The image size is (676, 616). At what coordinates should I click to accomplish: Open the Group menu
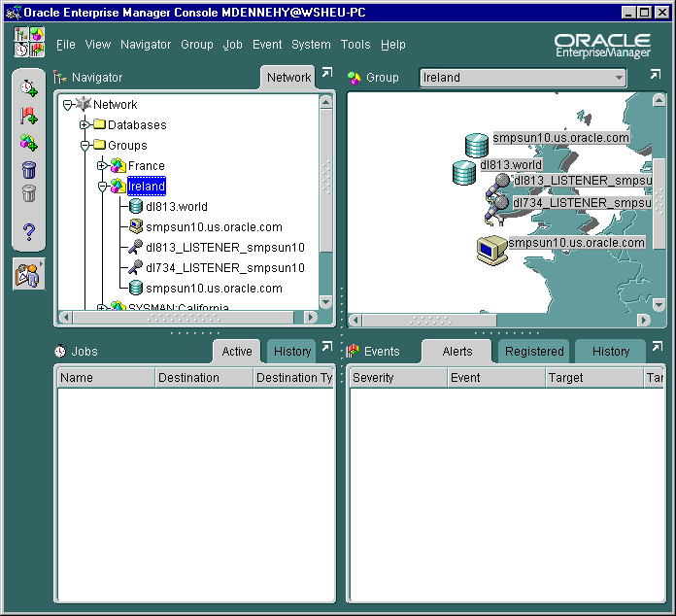click(197, 45)
